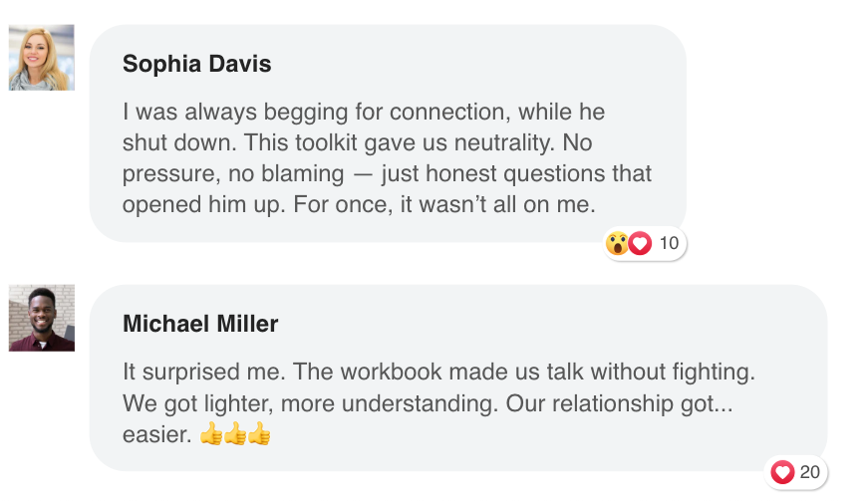The height and width of the screenshot is (501, 868).
Task: Click the text "The workbook made us talk without fighting."
Action: [x=507, y=373]
